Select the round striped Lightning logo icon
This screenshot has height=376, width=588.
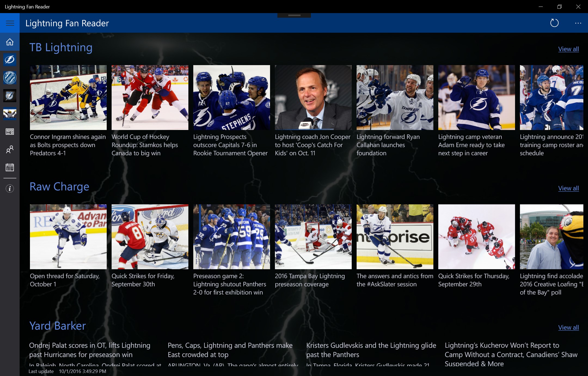10,78
